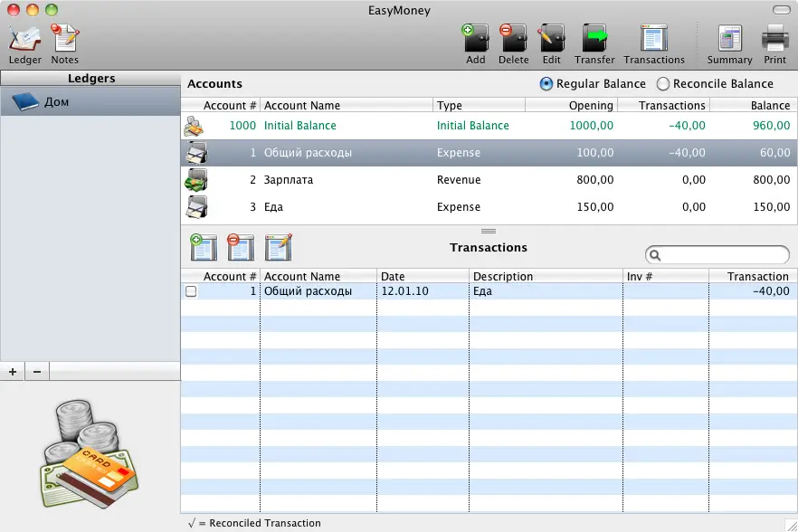Sort accounts by Account Name header
This screenshot has width=798, height=532.
pyautogui.click(x=347, y=105)
